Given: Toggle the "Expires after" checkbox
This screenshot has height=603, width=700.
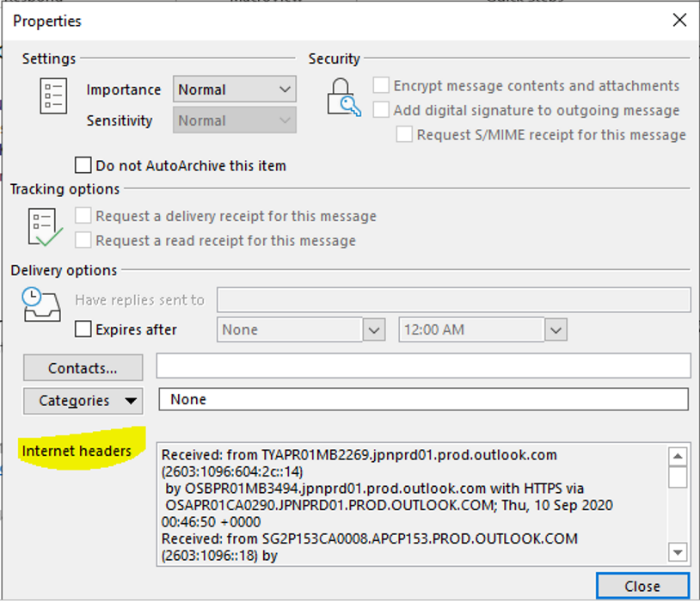Looking at the screenshot, I should point(83,329).
